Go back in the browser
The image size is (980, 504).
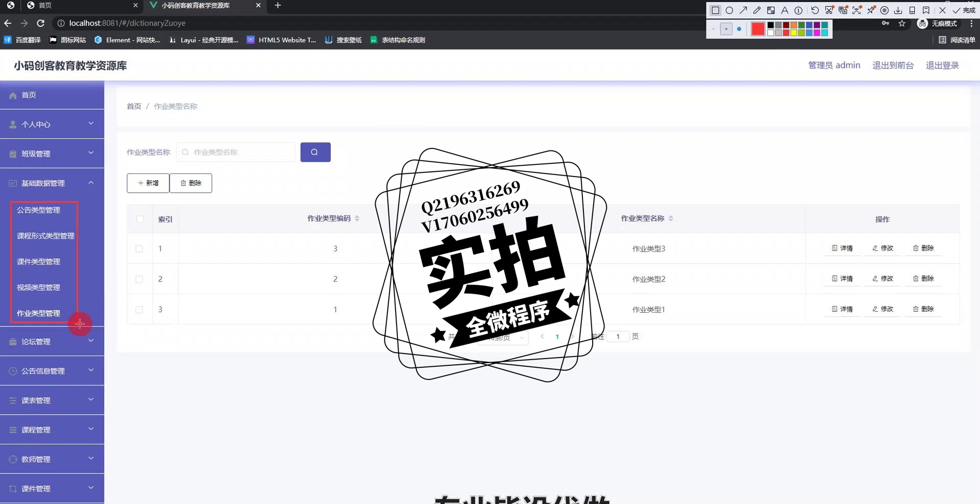[8, 23]
